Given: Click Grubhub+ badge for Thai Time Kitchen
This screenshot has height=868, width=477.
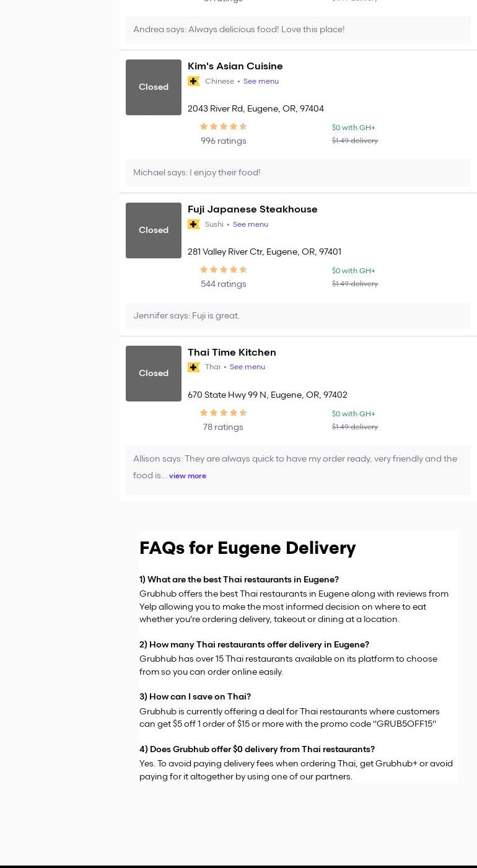Looking at the screenshot, I should [194, 367].
